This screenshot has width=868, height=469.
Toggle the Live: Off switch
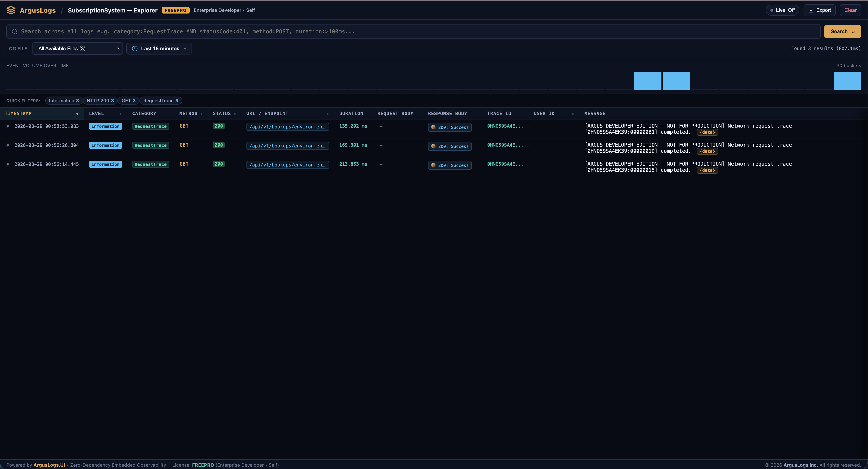(x=782, y=10)
